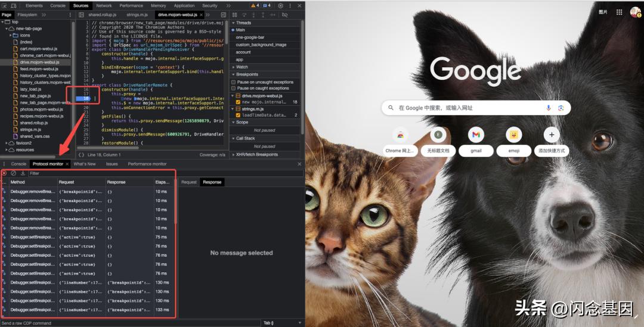This screenshot has height=327, width=644.
Task: Collapse the new-tab-page tree node
Action: pyautogui.click(x=7, y=29)
